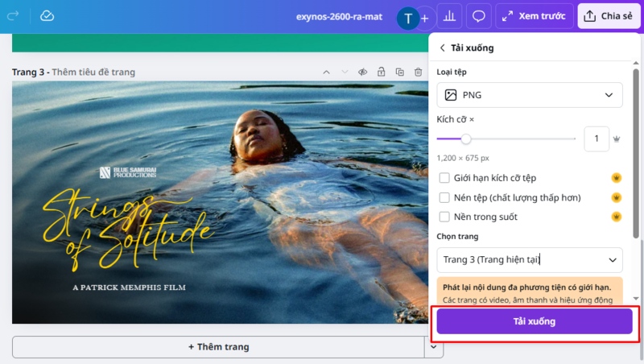Screen dimensions: 644x364
Task: Click the Kích cỡ size slider handle
Action: coord(465,139)
